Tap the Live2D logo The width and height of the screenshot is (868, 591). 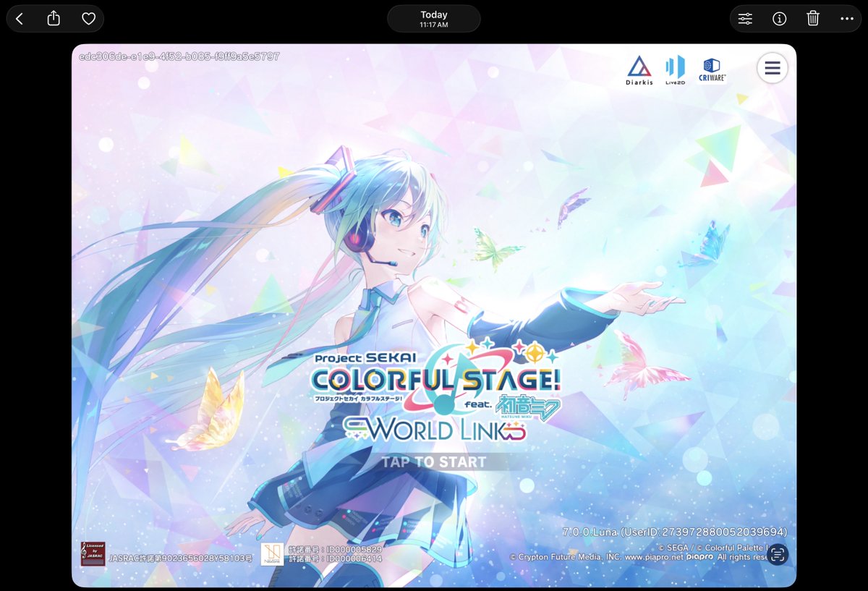[x=675, y=71]
